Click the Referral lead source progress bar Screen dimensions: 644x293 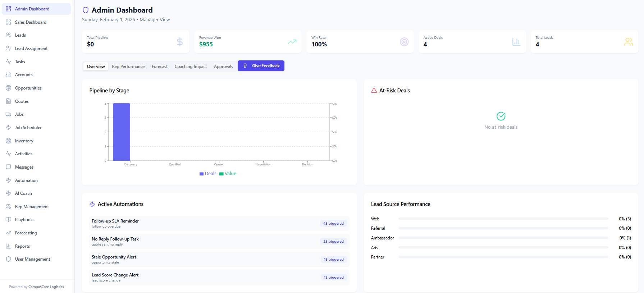click(503, 228)
